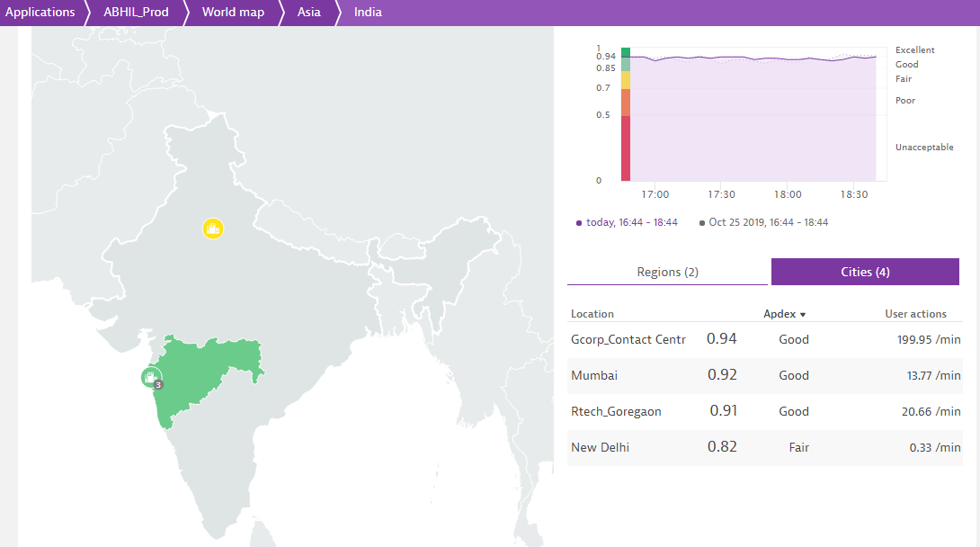Screen dimensions: 980x547
Task: Open the New Delhi location row
Action: tap(600, 447)
